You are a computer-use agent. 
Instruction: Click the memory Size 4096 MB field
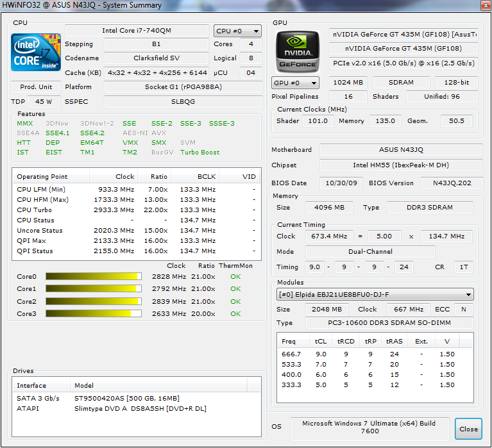coord(329,208)
